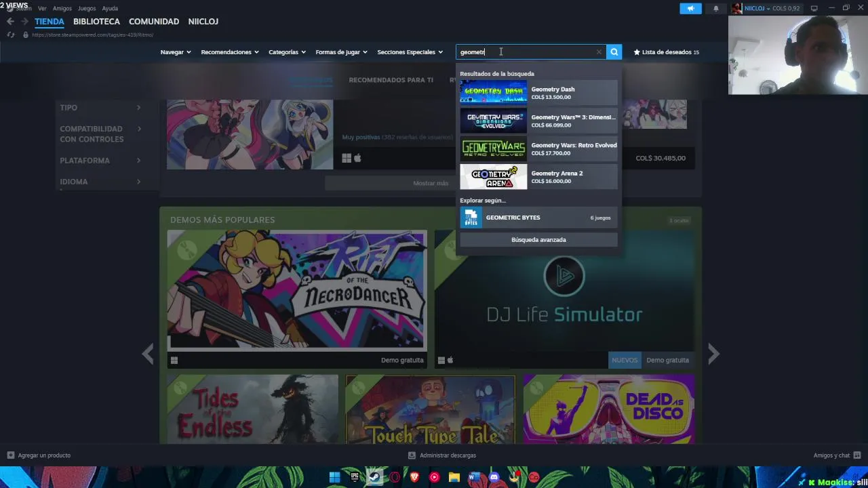Open the announcements megaphone button
Viewport: 868px width, 488px height.
[690, 8]
